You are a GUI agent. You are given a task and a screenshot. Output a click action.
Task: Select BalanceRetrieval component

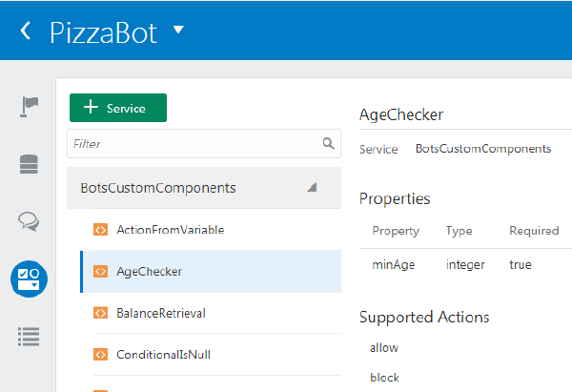pos(160,313)
